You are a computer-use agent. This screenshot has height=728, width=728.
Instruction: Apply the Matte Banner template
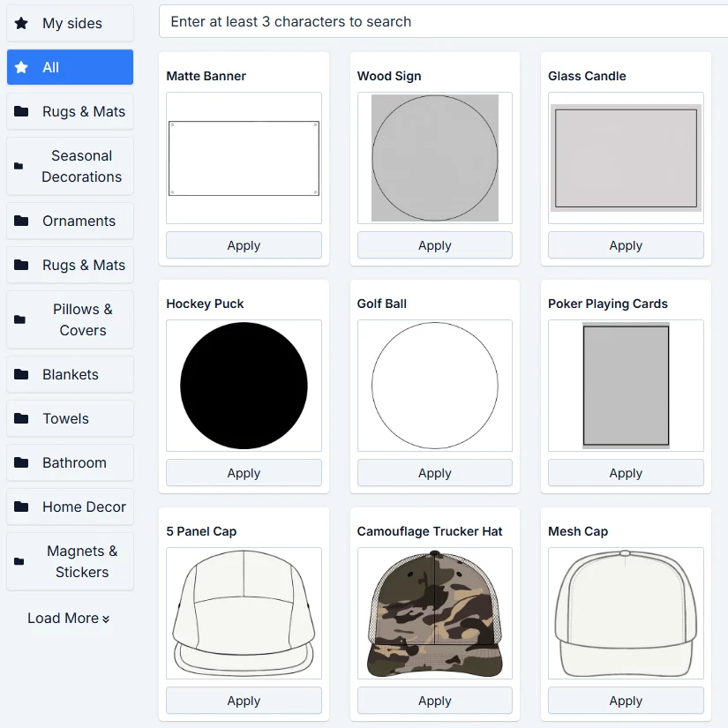244,245
